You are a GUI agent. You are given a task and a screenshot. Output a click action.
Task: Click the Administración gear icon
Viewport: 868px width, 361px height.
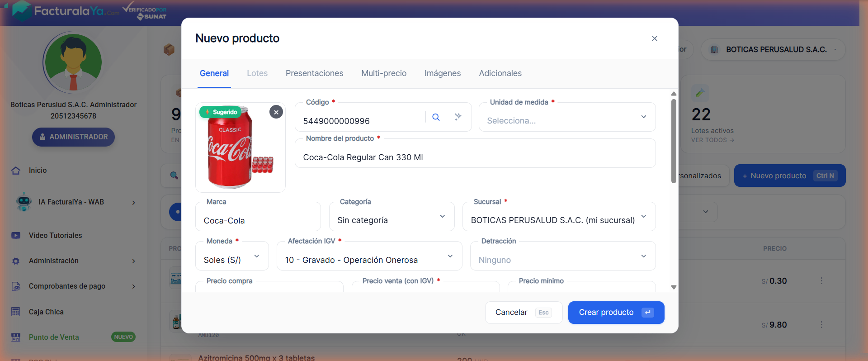tap(16, 261)
